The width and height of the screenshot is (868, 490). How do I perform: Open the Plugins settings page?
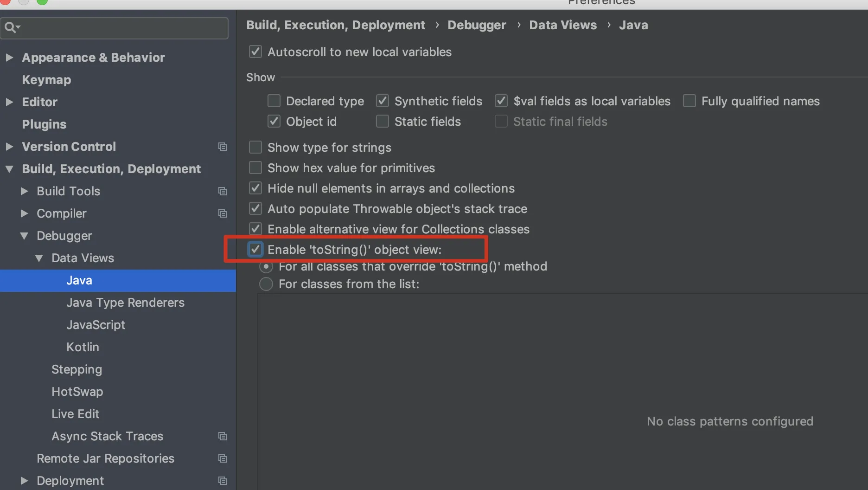tap(44, 124)
